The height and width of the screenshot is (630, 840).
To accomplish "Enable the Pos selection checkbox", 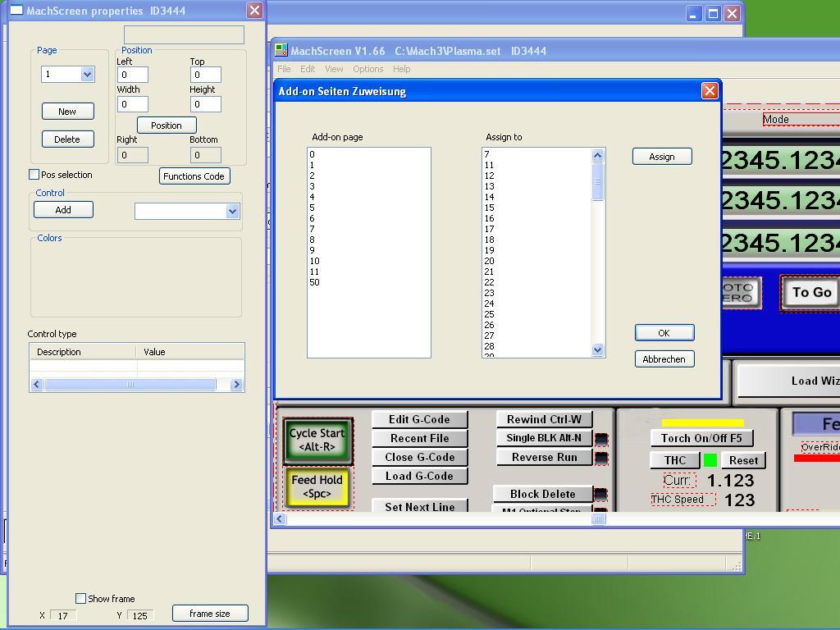I will coord(34,175).
